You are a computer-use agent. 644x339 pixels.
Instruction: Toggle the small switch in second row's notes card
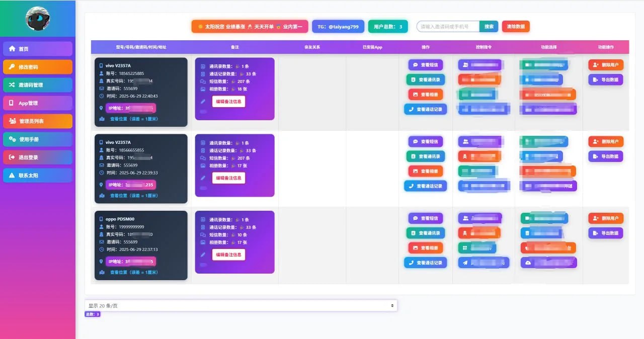pos(203,188)
